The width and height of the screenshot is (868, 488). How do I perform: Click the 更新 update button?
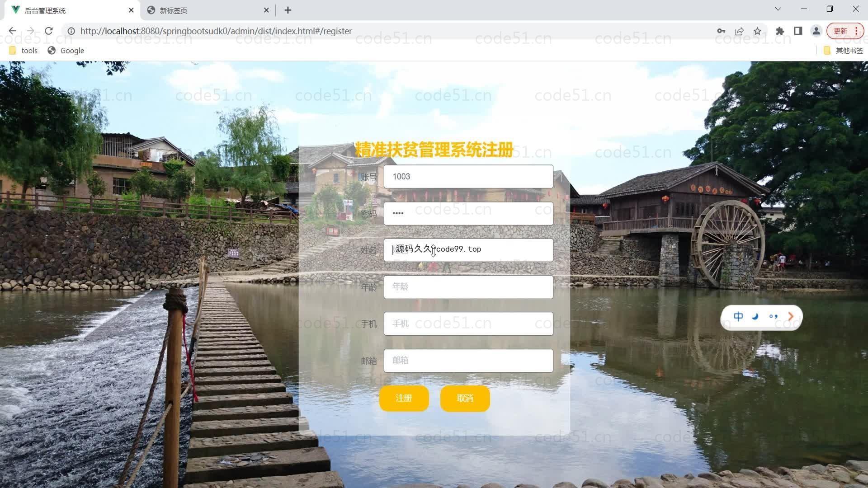[845, 31]
